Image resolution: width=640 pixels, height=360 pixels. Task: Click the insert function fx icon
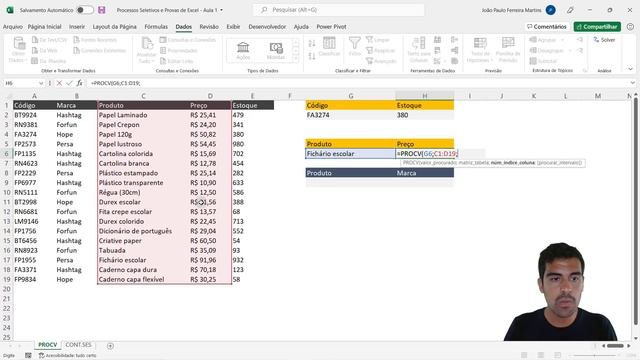(x=79, y=83)
